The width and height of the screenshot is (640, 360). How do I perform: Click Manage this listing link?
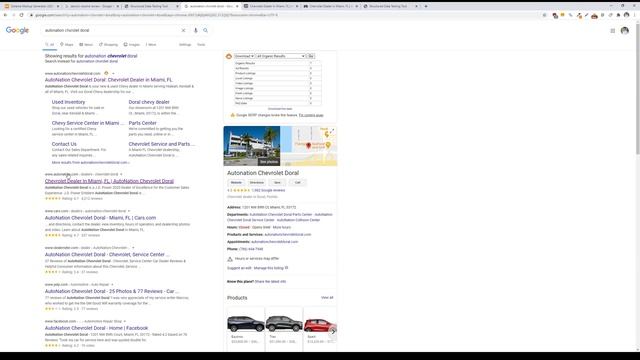[x=269, y=268]
